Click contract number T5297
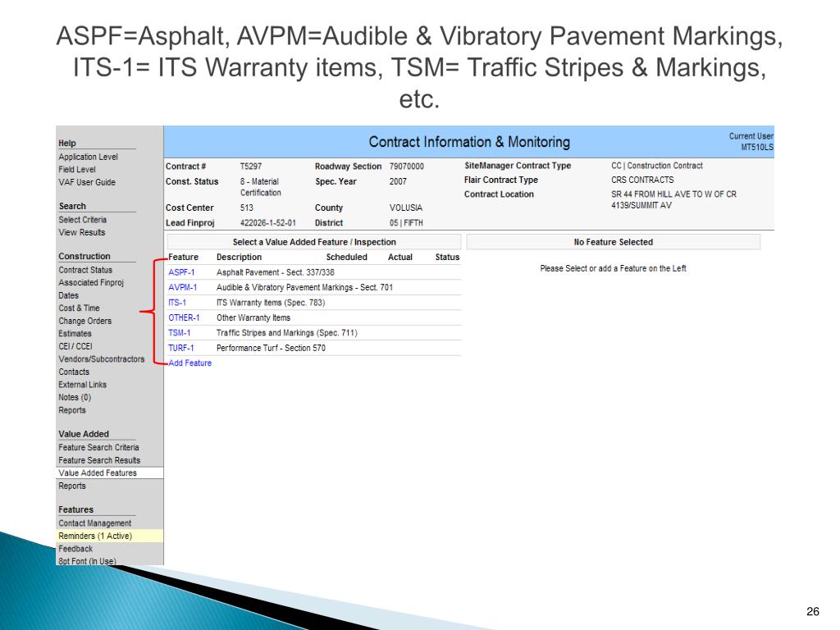Viewport: 840px width, 630px height. 251,166
